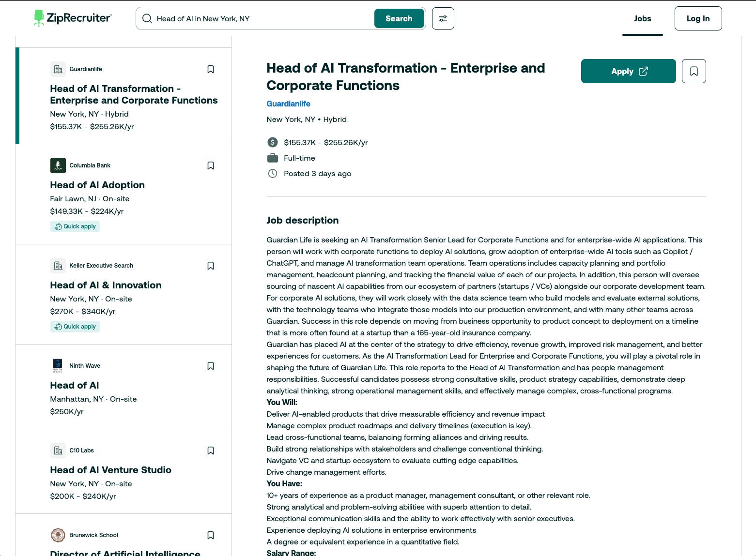Click the Columbia Bank company logo
This screenshot has height=556, width=756.
click(x=58, y=165)
